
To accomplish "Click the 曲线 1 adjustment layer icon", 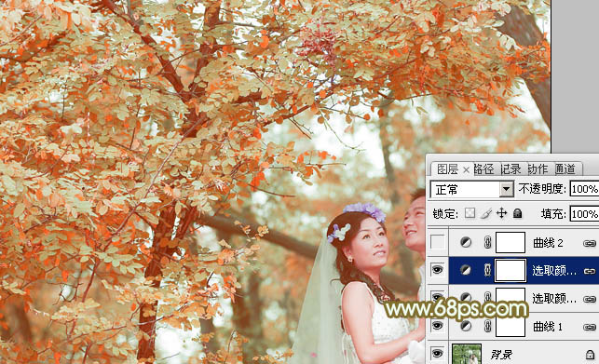I will pyautogui.click(x=465, y=326).
